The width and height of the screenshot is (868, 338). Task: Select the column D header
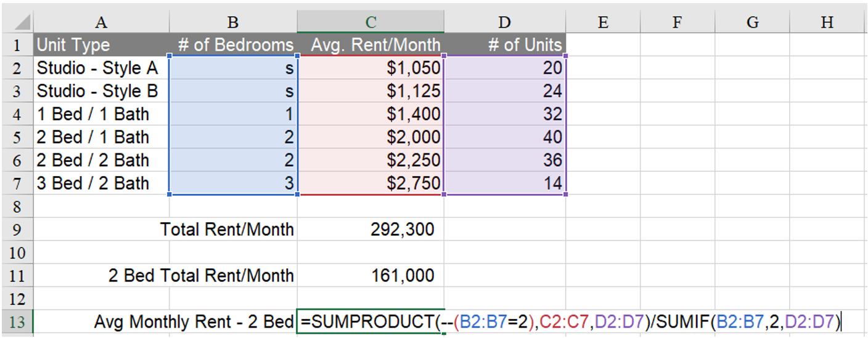click(x=504, y=22)
